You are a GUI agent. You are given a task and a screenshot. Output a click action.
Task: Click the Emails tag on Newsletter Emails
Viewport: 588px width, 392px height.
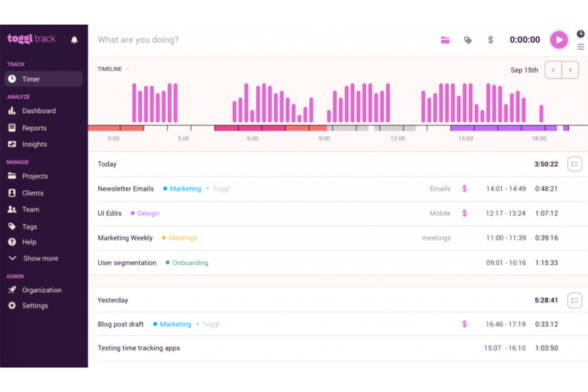440,189
